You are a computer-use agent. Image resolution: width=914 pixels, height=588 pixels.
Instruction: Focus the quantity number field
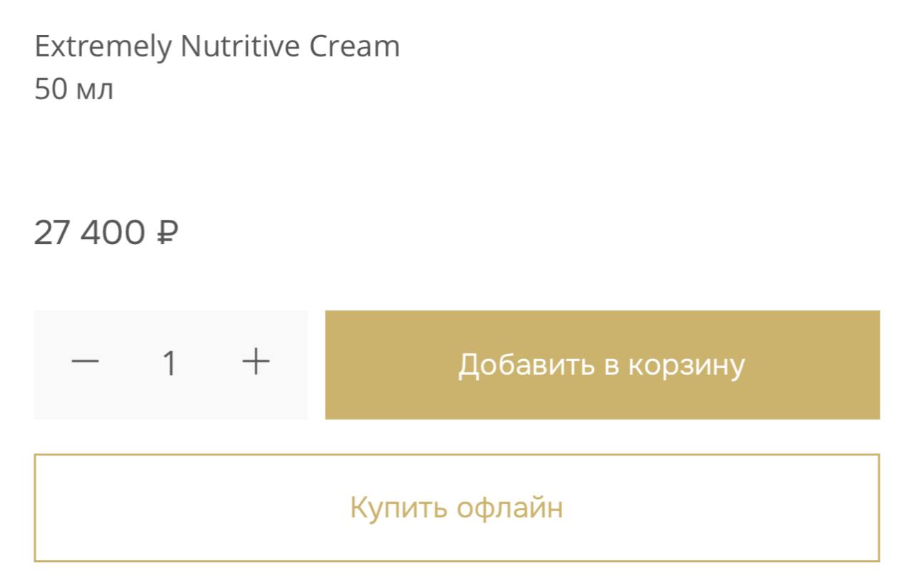tap(170, 364)
